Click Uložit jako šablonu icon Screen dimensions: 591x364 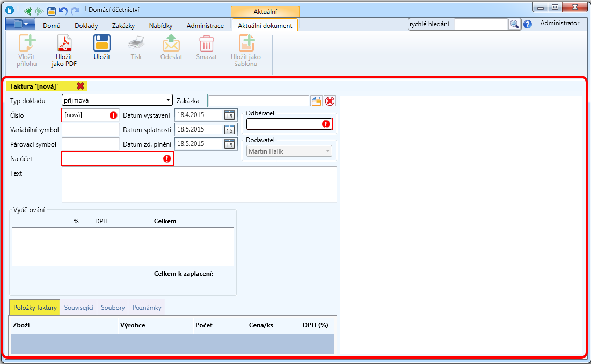tap(246, 43)
